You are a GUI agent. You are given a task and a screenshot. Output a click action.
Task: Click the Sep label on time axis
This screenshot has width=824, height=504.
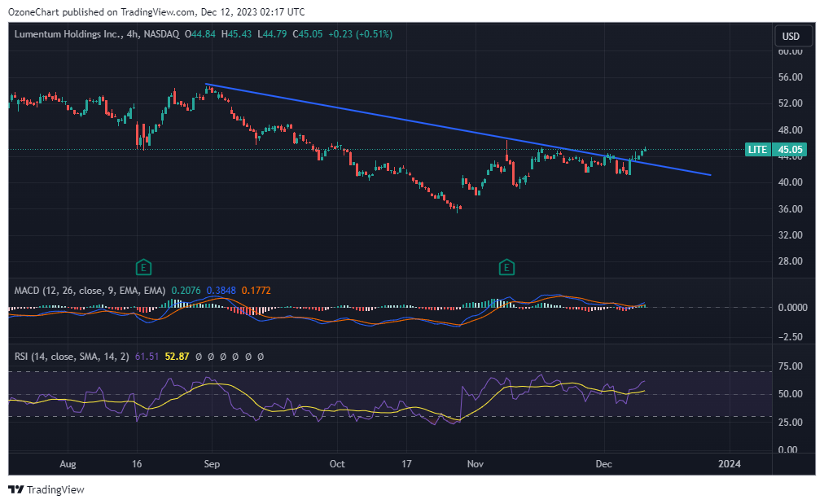point(212,464)
